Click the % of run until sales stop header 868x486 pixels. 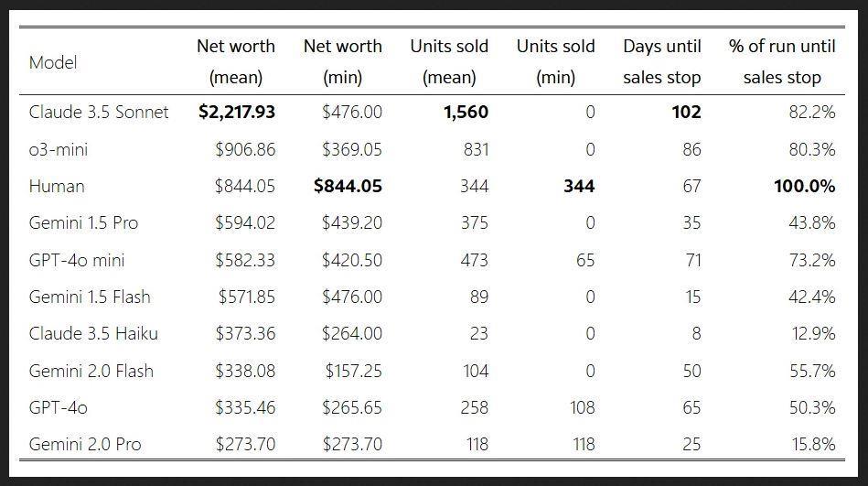pyautogui.click(x=782, y=61)
